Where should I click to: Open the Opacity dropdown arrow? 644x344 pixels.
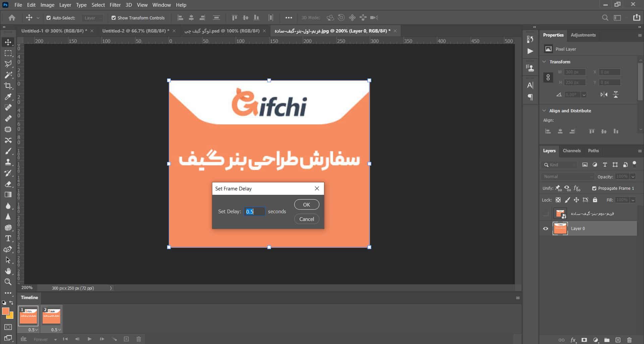pyautogui.click(x=633, y=177)
